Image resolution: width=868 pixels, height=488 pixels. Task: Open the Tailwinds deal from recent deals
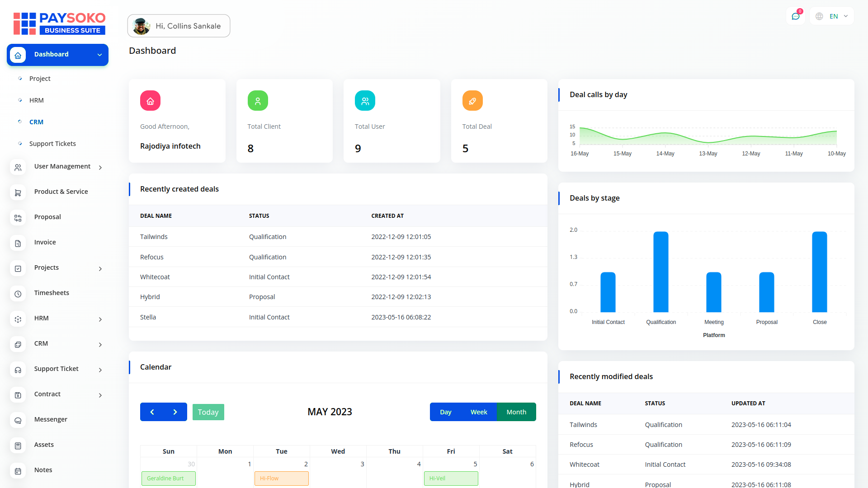coord(154,236)
